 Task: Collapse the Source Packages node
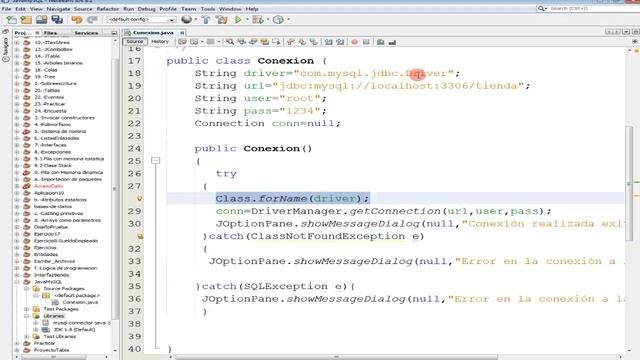(27, 289)
